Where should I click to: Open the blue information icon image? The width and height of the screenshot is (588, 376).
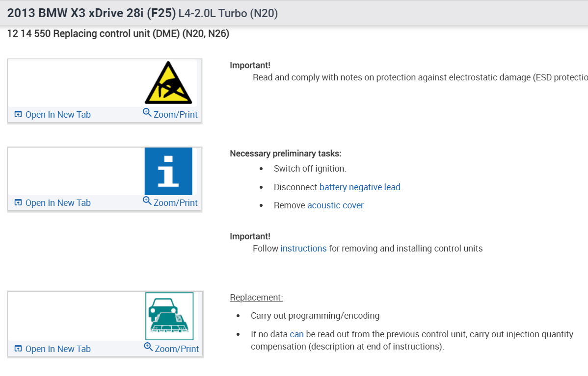point(168,171)
